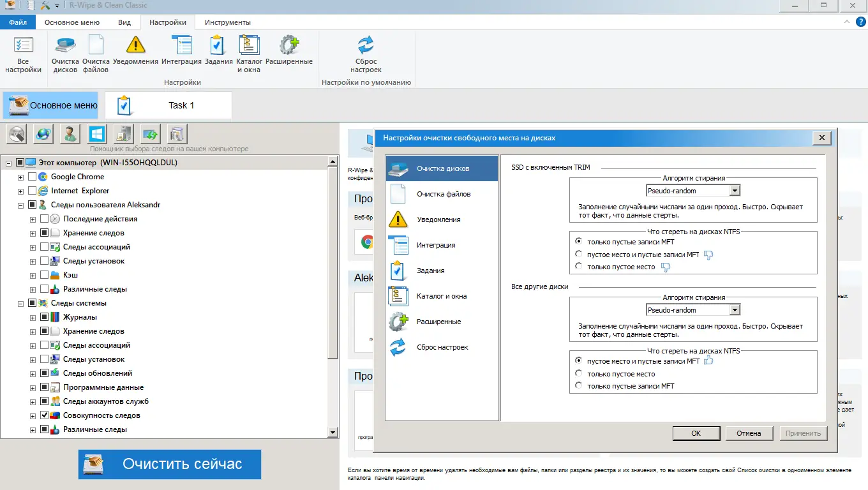Screen dimensions: 868x490
Task: Toggle the Журналы checkbox
Action: click(45, 317)
